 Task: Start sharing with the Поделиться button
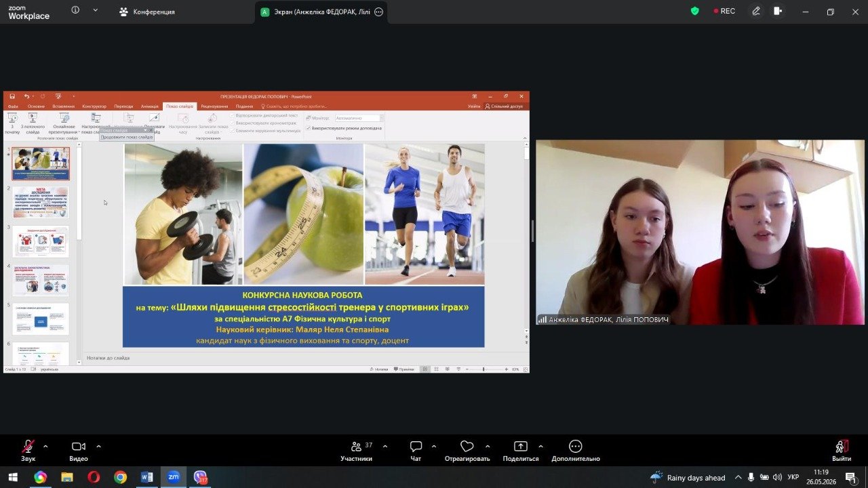[521, 451]
